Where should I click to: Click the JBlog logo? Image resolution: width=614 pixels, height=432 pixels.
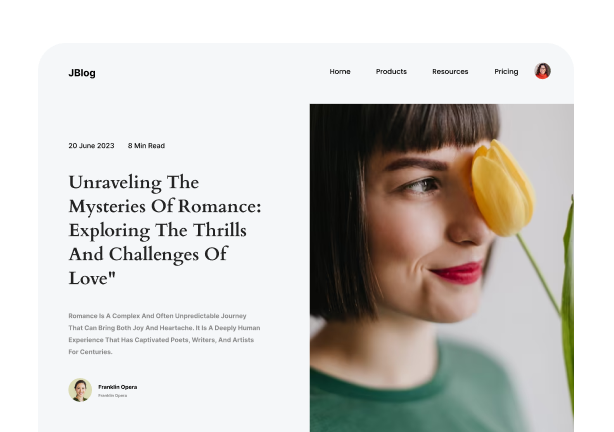coord(82,73)
